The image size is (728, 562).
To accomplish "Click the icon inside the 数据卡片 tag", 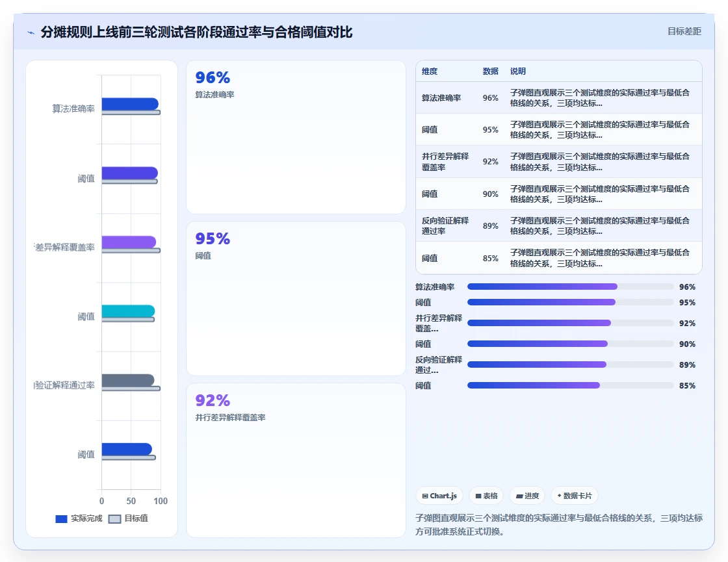I will pos(560,496).
